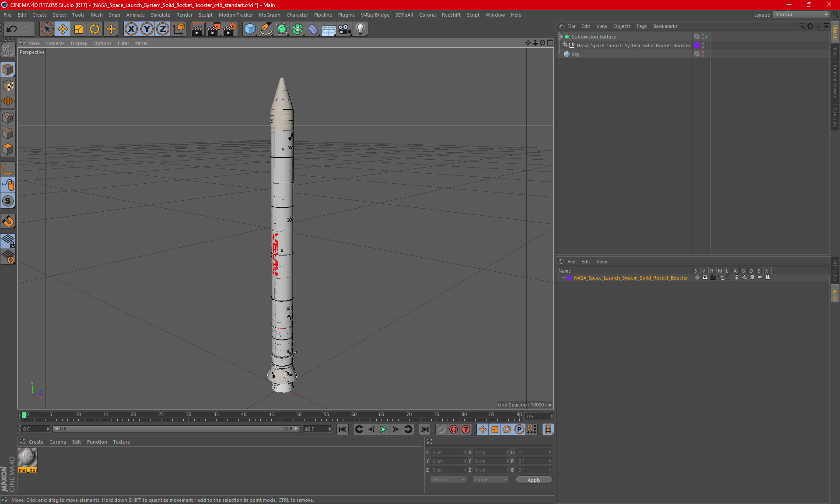
Task: Activate the Move tool
Action: (x=63, y=29)
